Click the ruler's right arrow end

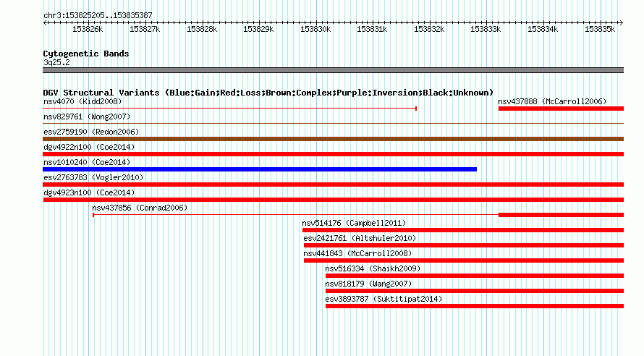(x=621, y=23)
